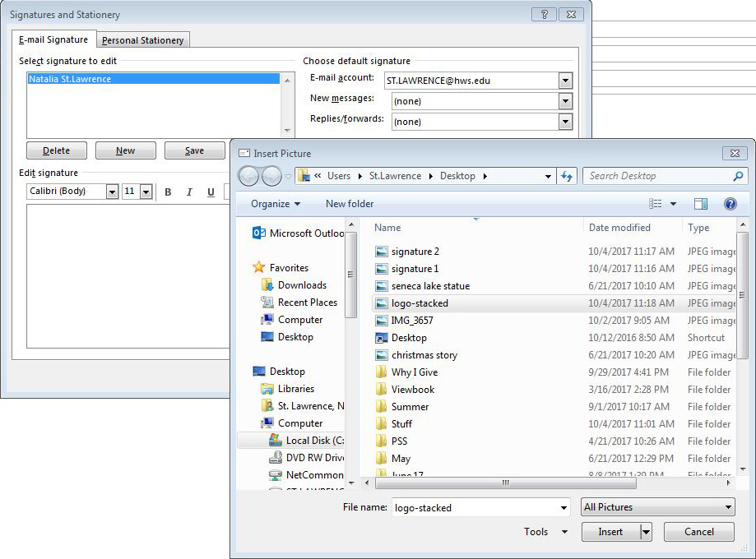Sort by the Date modified column header
Viewport: 756px width, 559px height.
(x=633, y=228)
